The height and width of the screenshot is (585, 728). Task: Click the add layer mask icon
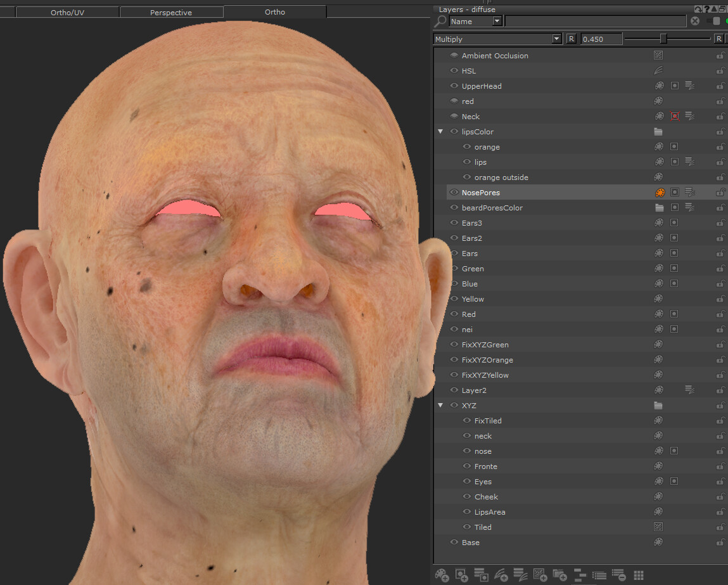coord(461,575)
